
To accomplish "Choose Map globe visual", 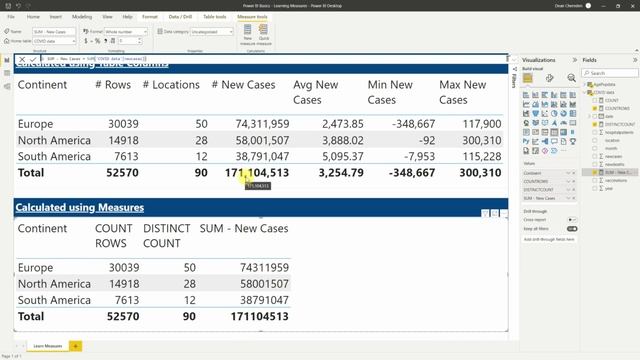I will pyautogui.click(x=526, y=123).
